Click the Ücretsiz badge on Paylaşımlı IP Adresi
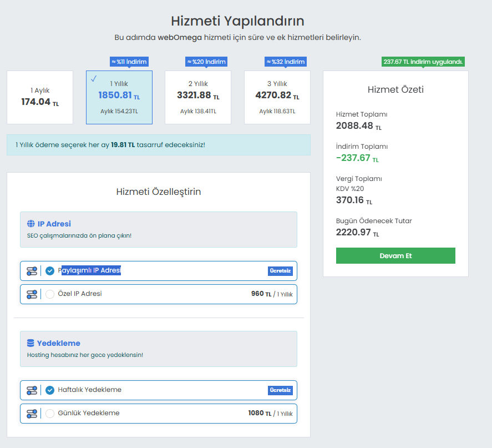Image resolution: width=492 pixels, height=448 pixels. click(x=280, y=271)
